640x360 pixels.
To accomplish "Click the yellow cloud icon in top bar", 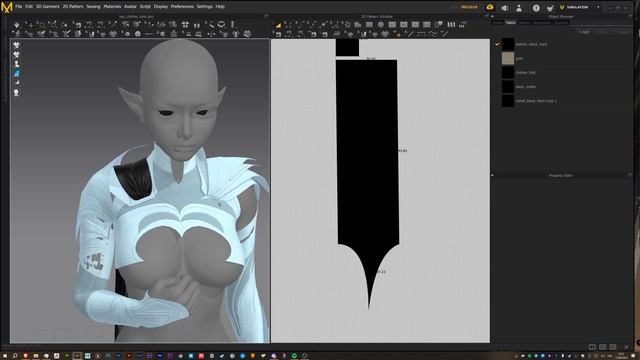I will click(490, 7).
